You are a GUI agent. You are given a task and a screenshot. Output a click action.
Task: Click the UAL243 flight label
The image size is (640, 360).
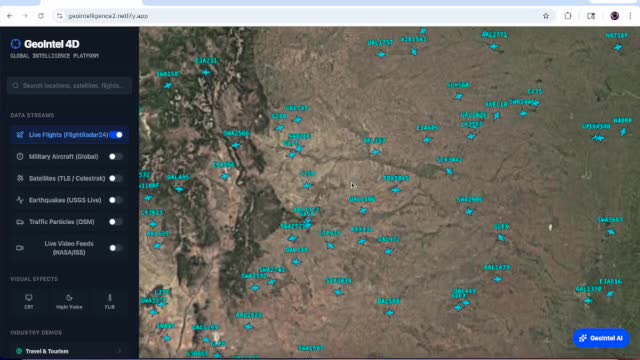coord(297,108)
